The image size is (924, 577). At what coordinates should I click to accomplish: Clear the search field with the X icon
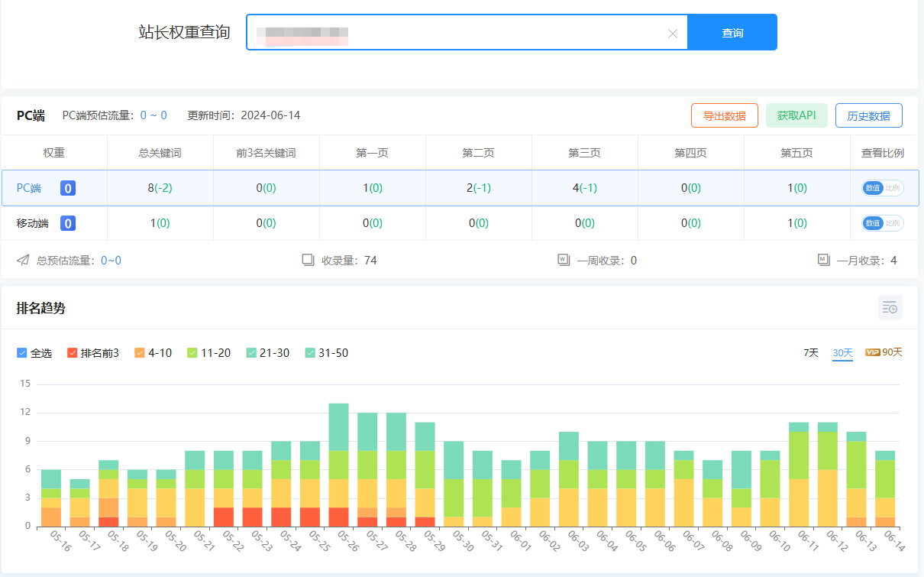[x=673, y=33]
